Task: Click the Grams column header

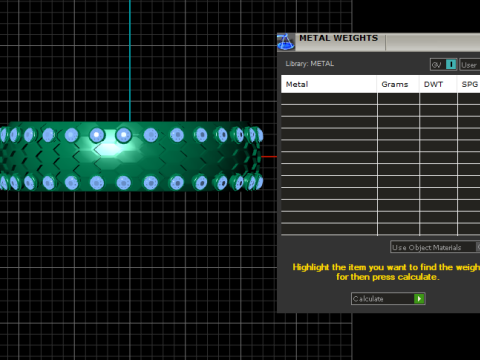Action: point(398,84)
